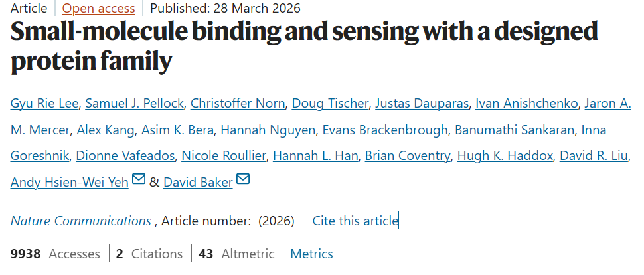
Task: Go to Nature Communications journal page
Action: tap(80, 221)
